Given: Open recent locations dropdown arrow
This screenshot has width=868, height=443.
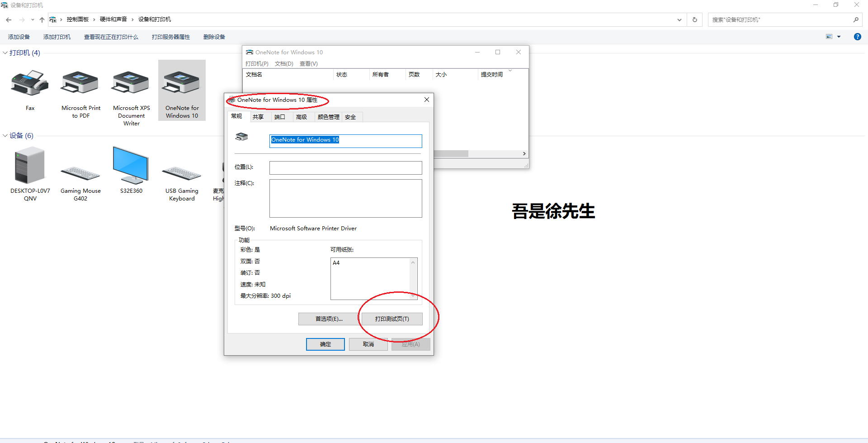Looking at the screenshot, I should [33, 20].
